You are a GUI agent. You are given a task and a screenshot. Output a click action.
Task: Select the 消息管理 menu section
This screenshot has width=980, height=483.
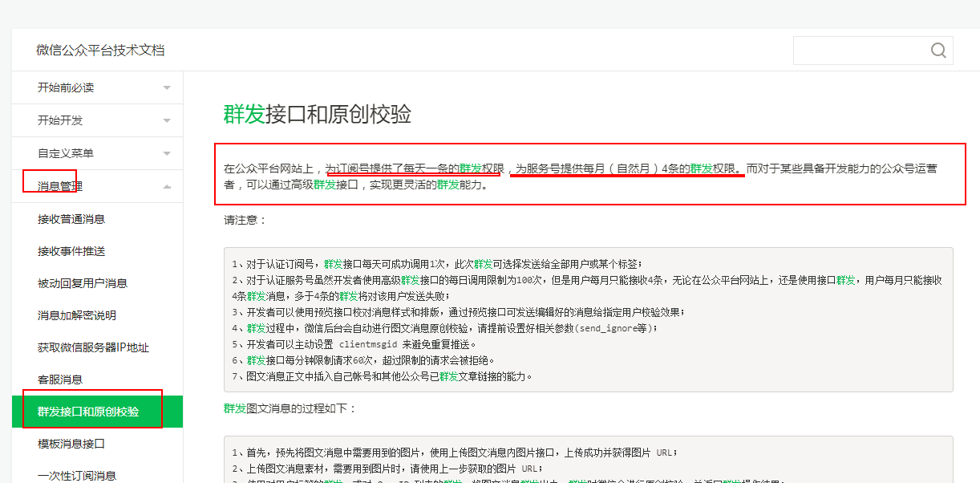point(60,186)
